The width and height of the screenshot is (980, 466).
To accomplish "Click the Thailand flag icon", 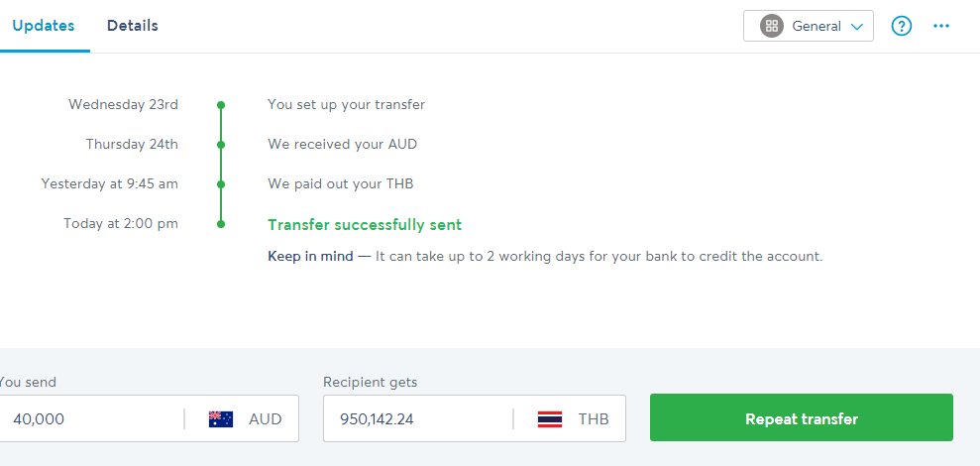I will (550, 419).
